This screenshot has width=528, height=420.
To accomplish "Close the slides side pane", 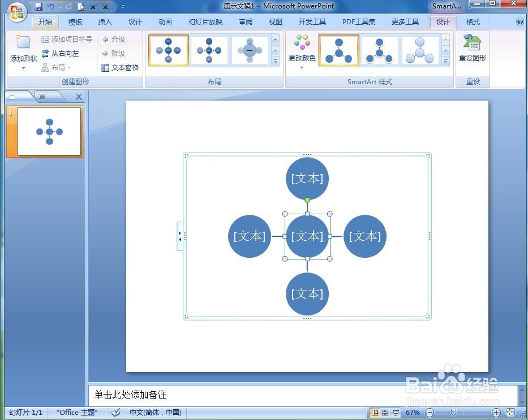I will [79, 97].
